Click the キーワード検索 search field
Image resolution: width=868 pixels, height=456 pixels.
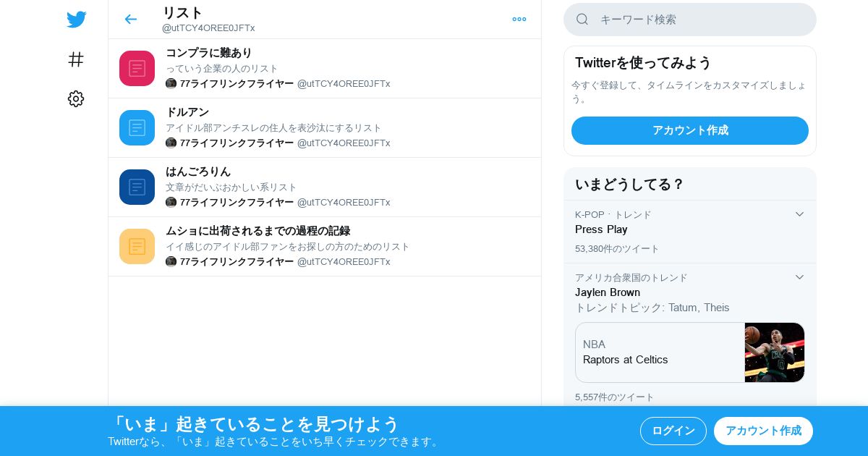click(x=690, y=20)
